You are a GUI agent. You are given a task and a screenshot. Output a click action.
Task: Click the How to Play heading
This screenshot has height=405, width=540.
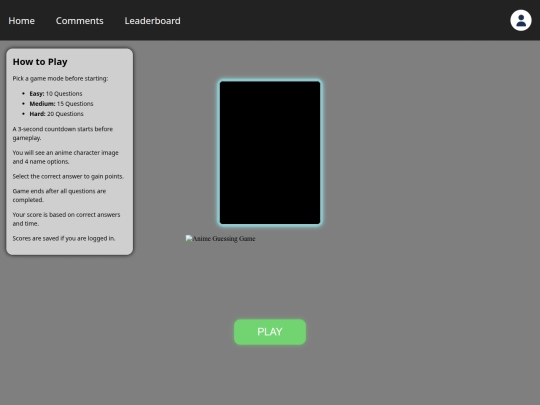[x=40, y=62]
